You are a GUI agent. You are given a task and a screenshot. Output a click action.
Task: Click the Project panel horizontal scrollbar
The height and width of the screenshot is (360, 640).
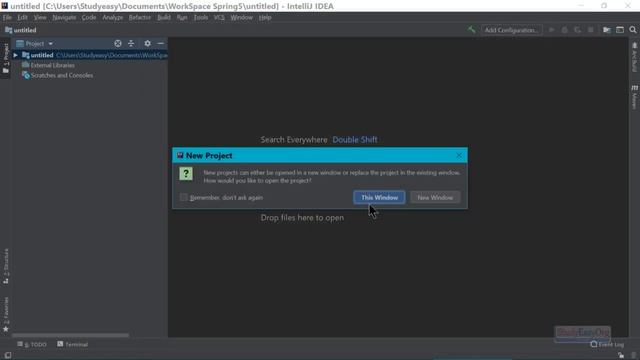pyautogui.click(x=71, y=335)
